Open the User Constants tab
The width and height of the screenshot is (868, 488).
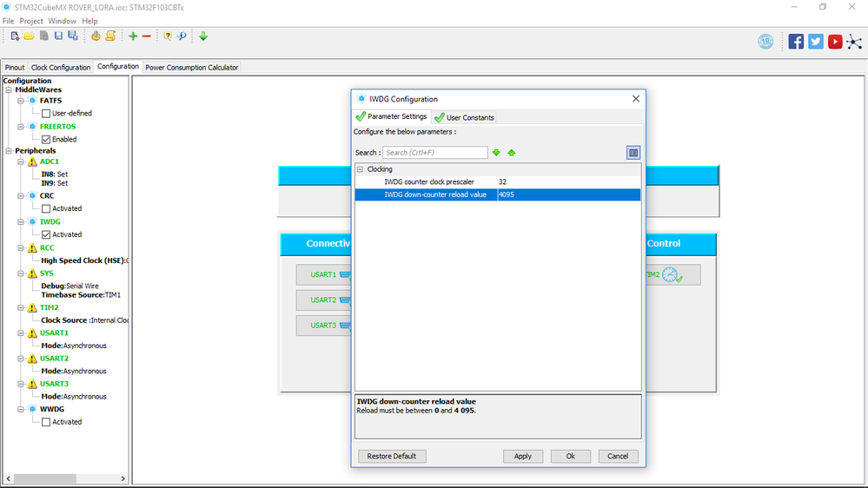pos(464,117)
